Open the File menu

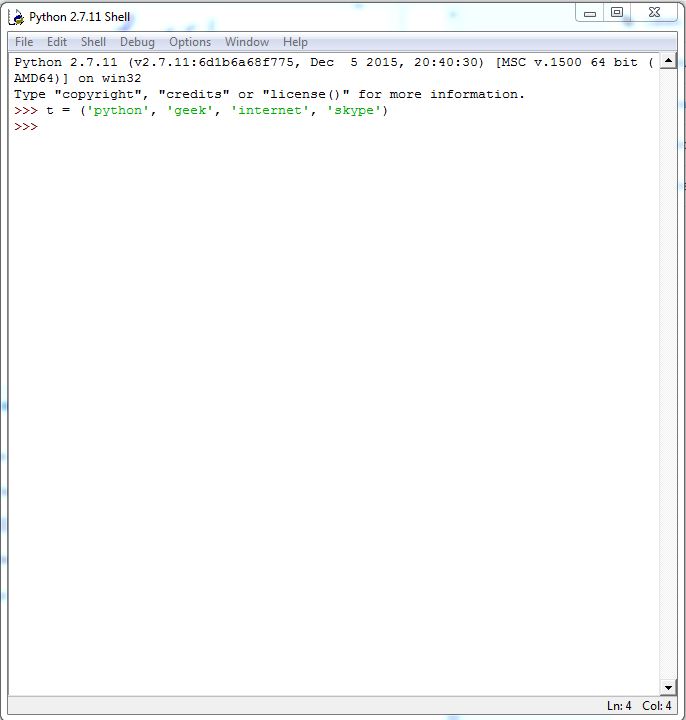tap(24, 42)
